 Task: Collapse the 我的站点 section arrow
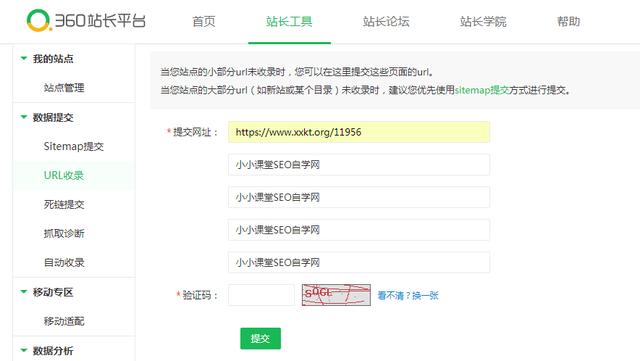click(x=24, y=58)
